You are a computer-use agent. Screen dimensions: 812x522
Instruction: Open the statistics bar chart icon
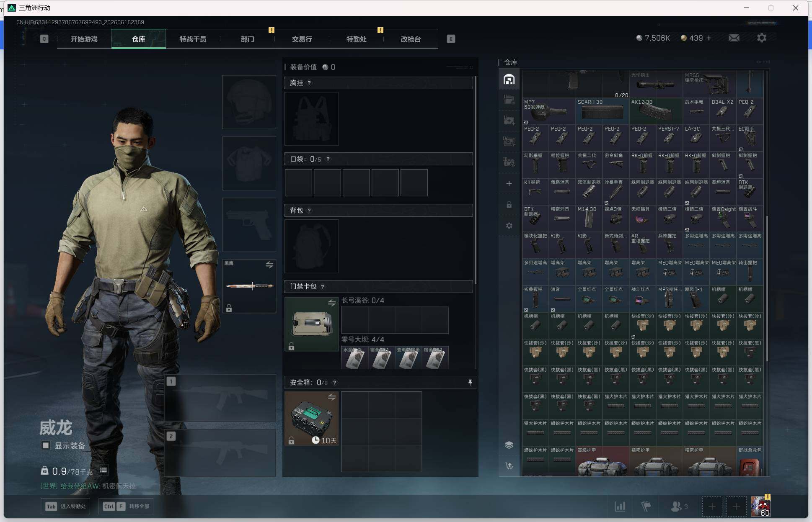pyautogui.click(x=620, y=507)
